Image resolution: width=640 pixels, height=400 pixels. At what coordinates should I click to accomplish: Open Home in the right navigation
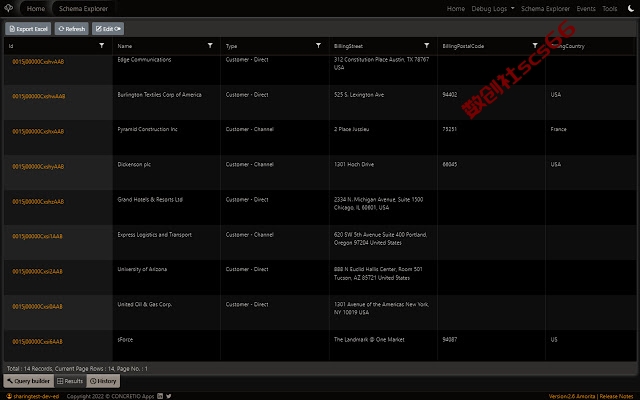tap(456, 9)
